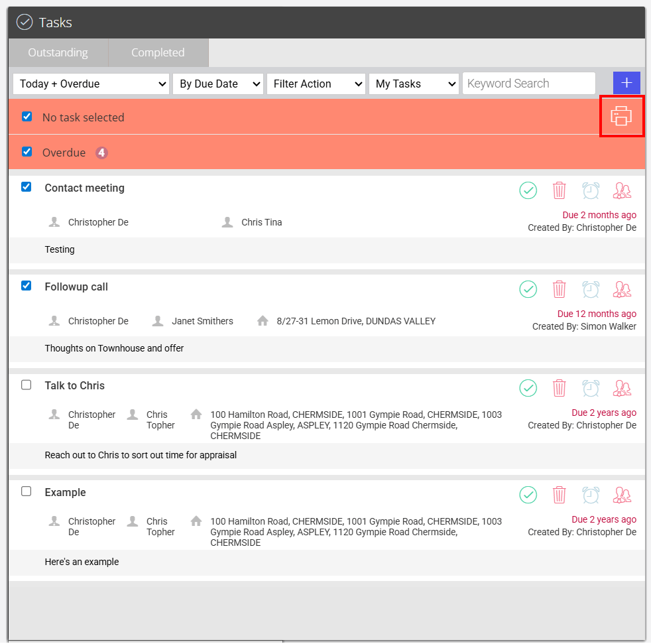Screen dimensions: 651x644
Task: Reassign the Example task to another user
Action: tap(622, 495)
